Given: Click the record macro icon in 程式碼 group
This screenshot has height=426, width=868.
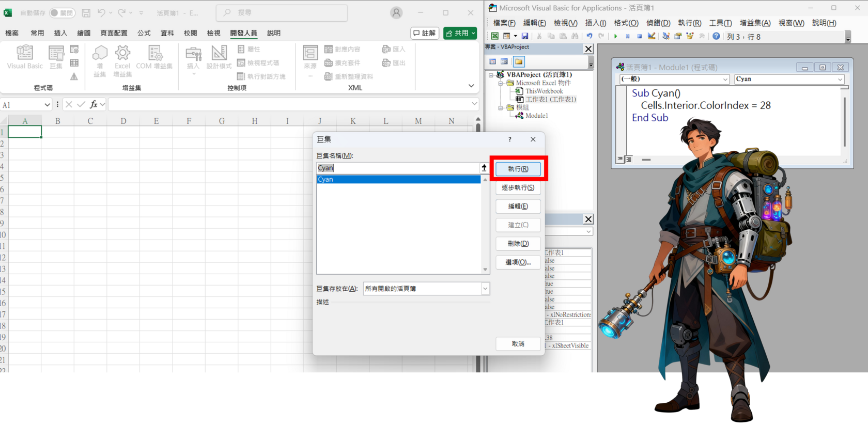Looking at the screenshot, I should coord(74,50).
